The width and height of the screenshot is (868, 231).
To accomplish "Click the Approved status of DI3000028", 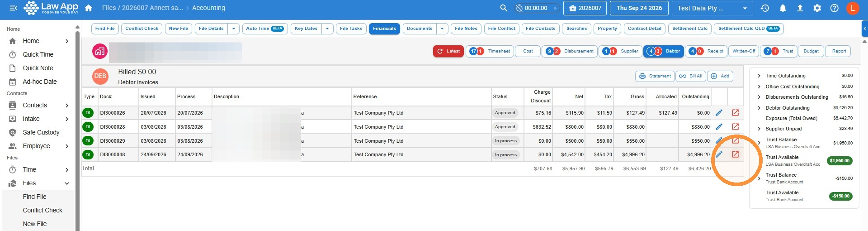I will (x=505, y=127).
